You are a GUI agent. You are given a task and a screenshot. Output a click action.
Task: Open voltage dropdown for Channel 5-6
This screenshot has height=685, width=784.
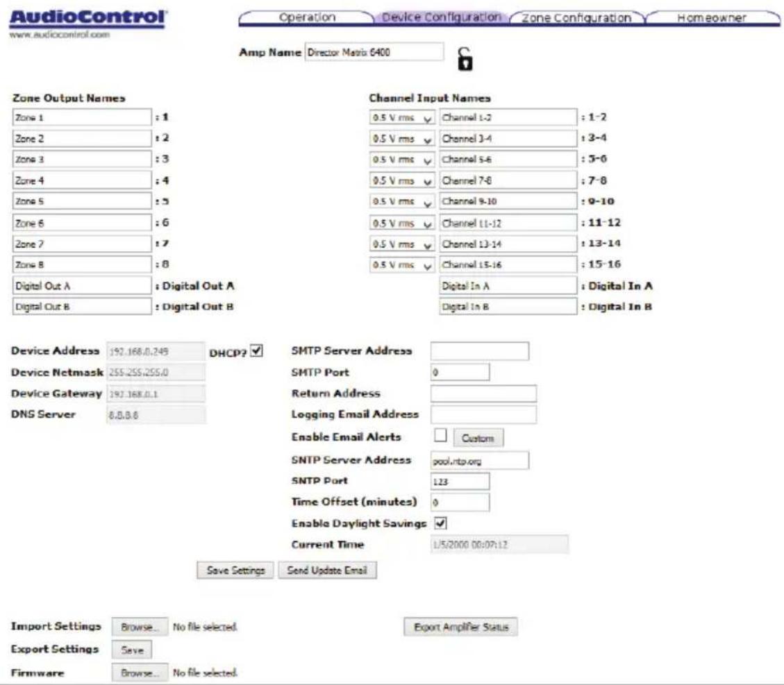tap(402, 160)
